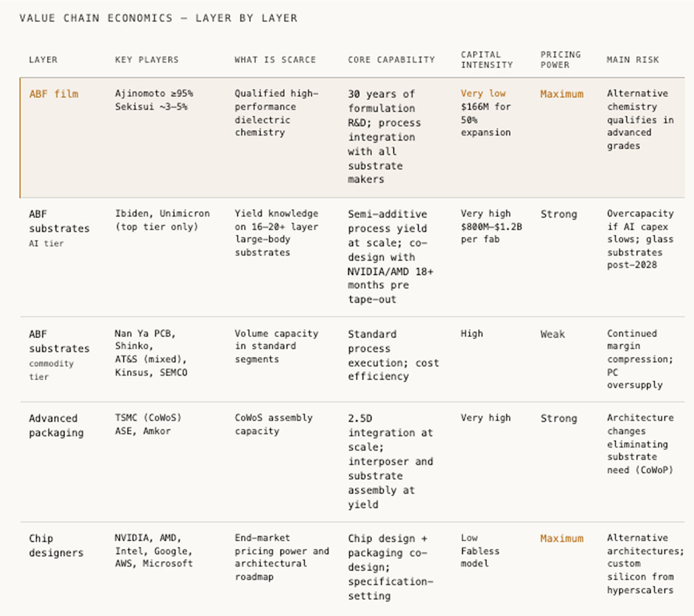Click 'Qualified high-performance dielectric chemistry' cell
This screenshot has height=616, width=694.
(276, 113)
